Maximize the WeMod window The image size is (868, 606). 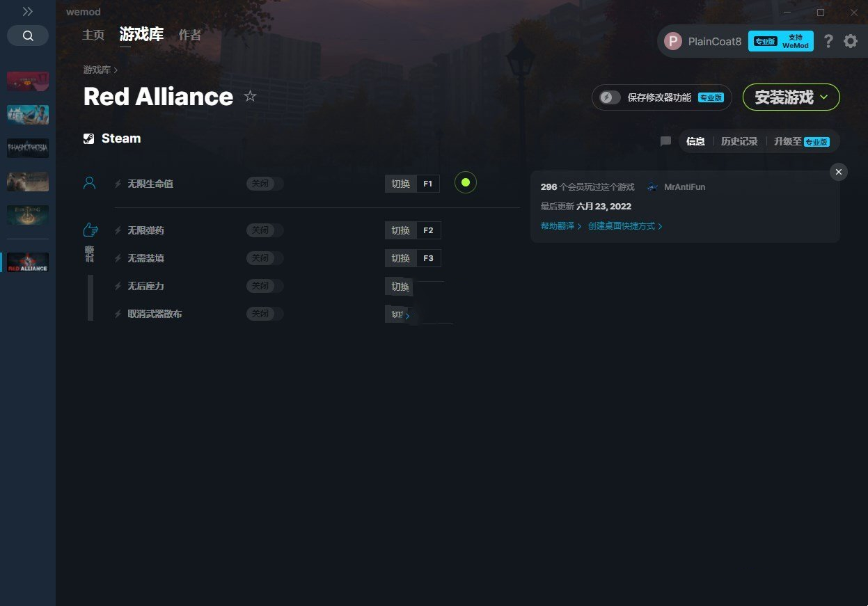[821, 13]
